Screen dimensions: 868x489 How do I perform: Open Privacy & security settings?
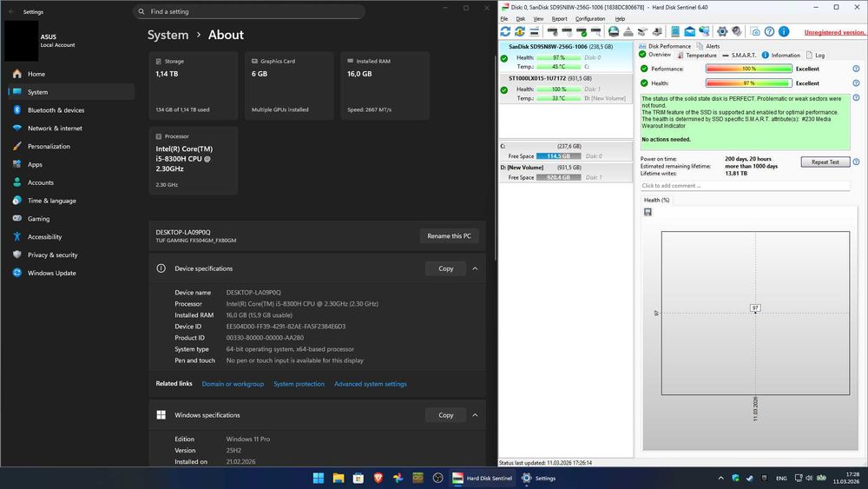72,254
